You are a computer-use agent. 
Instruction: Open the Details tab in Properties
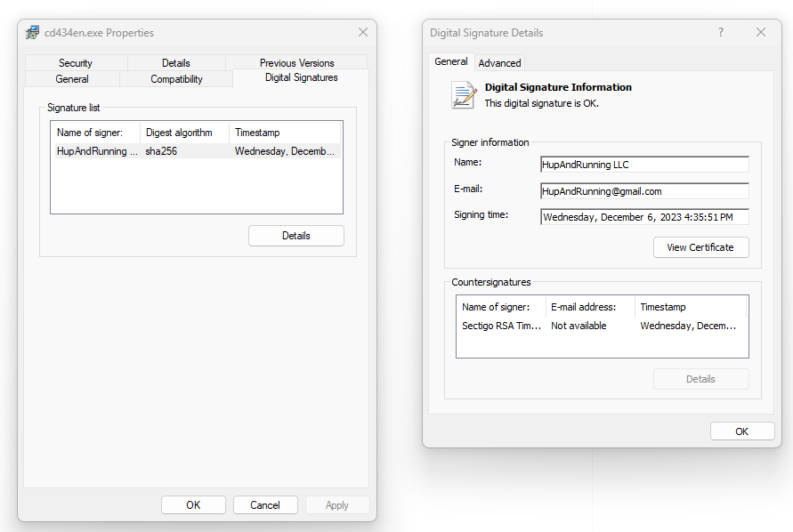pos(175,63)
